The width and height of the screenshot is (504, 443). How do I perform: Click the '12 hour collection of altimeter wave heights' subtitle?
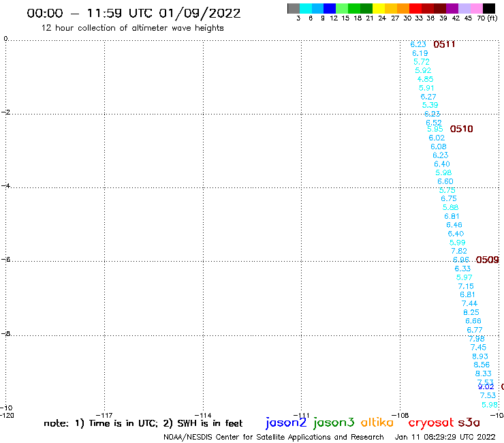(x=132, y=29)
